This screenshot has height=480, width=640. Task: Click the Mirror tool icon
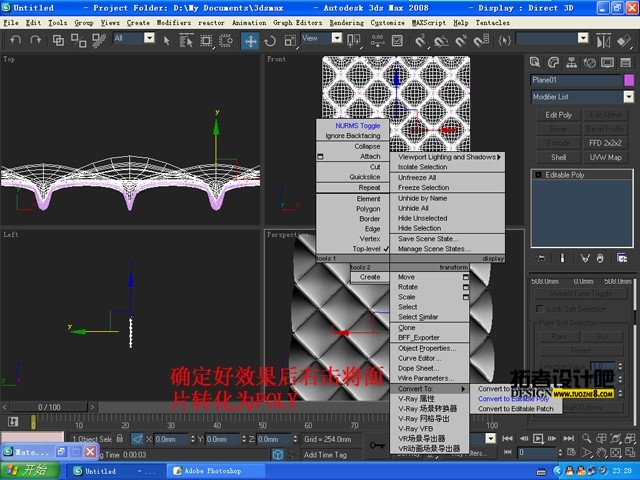603,41
